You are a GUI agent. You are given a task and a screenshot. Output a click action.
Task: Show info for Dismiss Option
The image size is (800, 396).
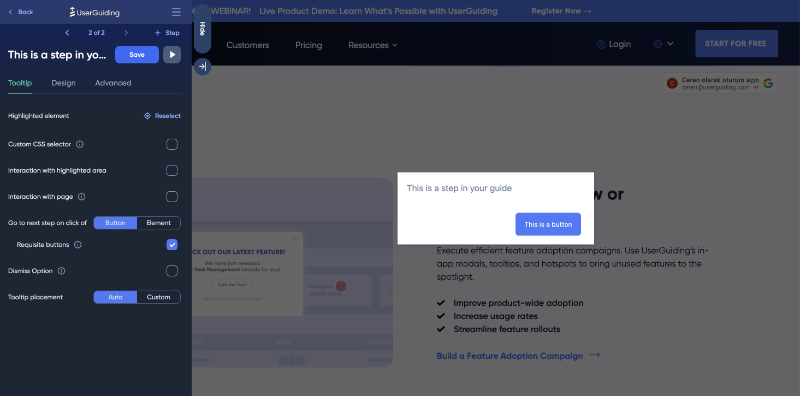pyautogui.click(x=62, y=271)
